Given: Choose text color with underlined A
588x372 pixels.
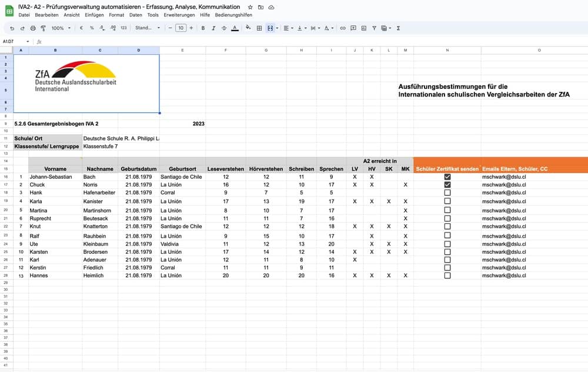Looking at the screenshot, I should tap(235, 28).
